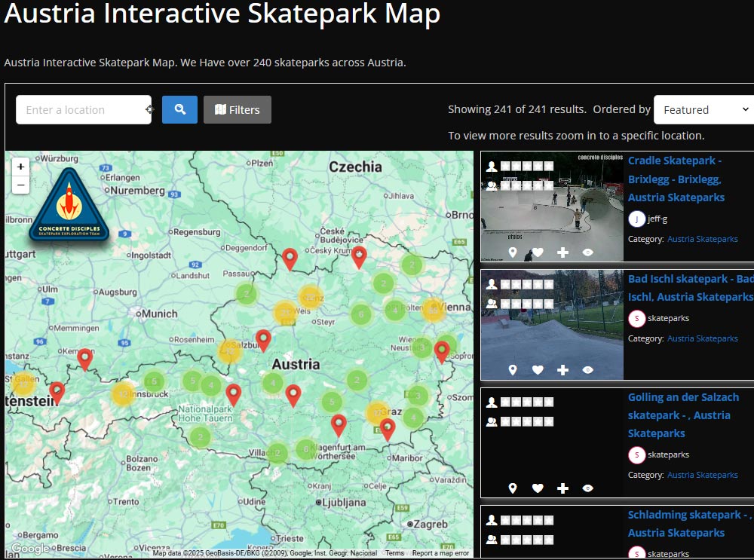Click the plus icon on Golling skatepark card
The image size is (754, 560).
coord(562,488)
